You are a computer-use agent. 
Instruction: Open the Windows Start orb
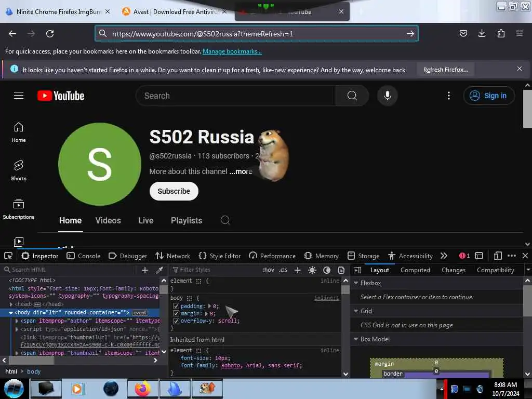(x=14, y=389)
